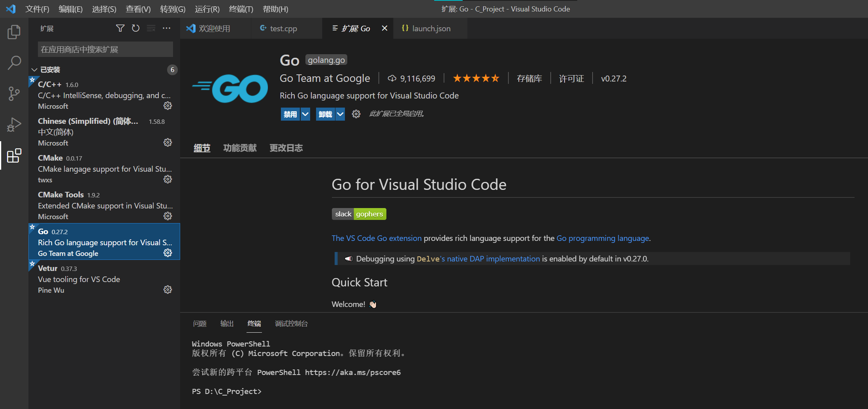Image resolution: width=868 pixels, height=409 pixels.
Task: Open manage gear for C/C++ extension
Action: tap(168, 106)
